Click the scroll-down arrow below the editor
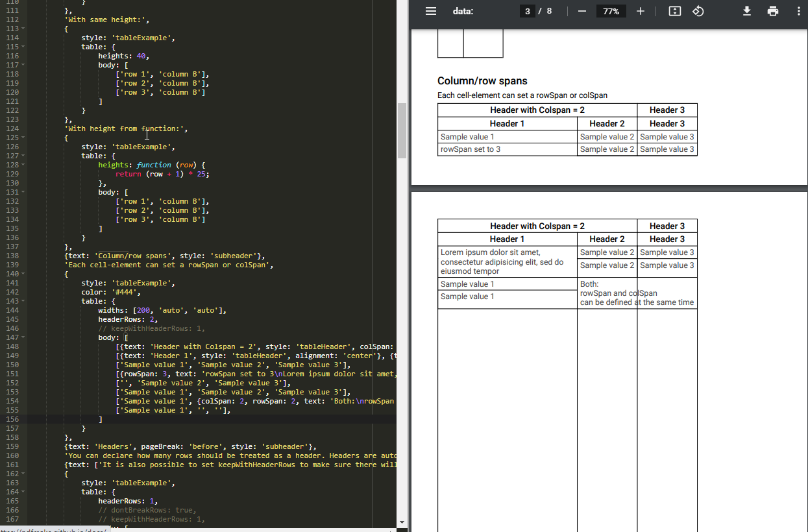808x532 pixels. click(402, 522)
